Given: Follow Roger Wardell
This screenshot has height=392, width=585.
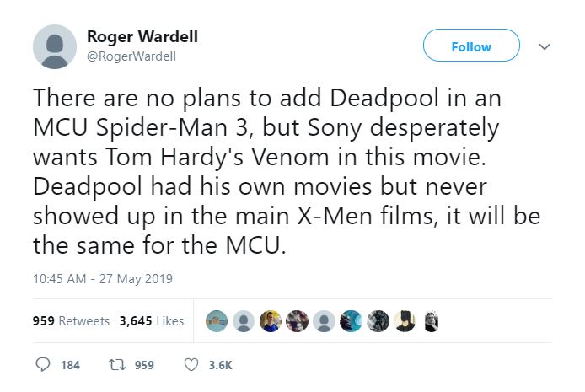Looking at the screenshot, I should coord(471,46).
